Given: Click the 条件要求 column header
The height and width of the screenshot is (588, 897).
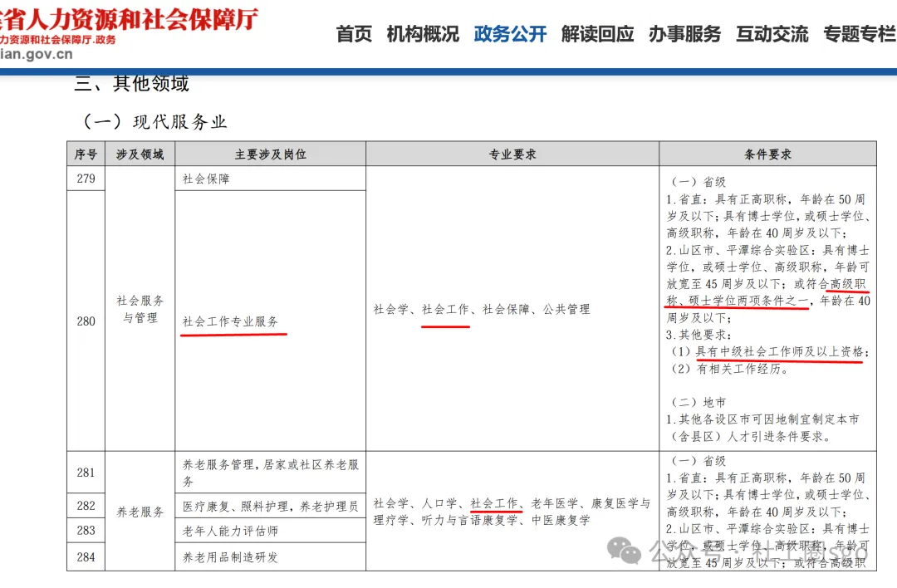Looking at the screenshot, I should pos(767,154).
